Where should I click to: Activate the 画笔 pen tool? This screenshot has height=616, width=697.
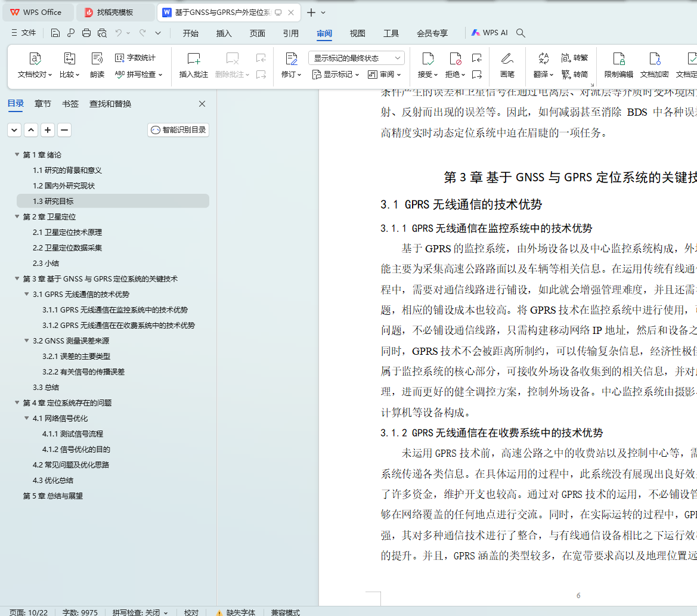[x=507, y=66]
